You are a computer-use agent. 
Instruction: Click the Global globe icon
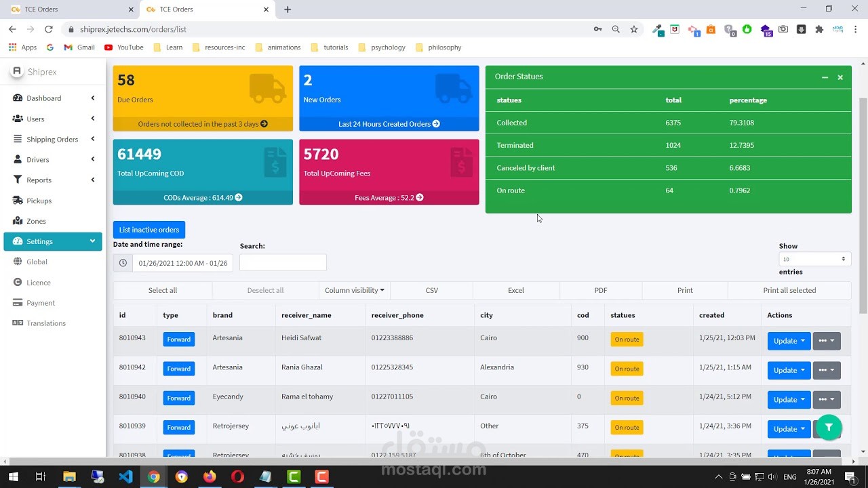coord(18,262)
